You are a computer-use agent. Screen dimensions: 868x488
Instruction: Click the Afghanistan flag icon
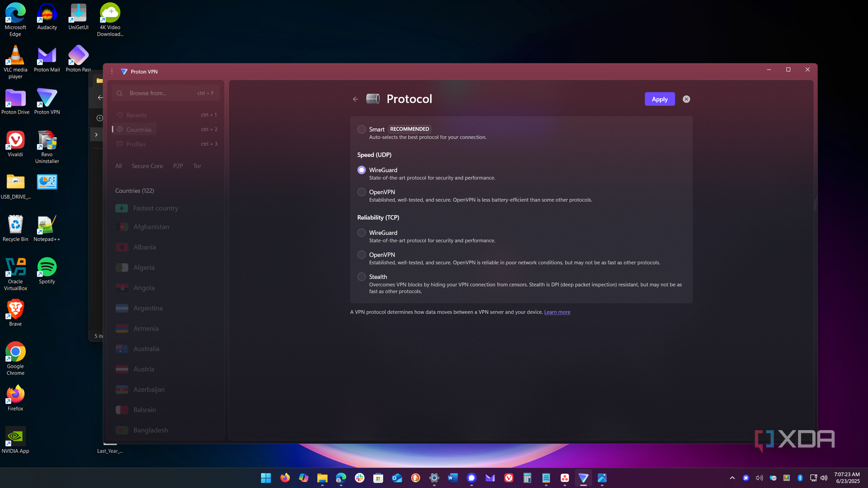coord(122,227)
